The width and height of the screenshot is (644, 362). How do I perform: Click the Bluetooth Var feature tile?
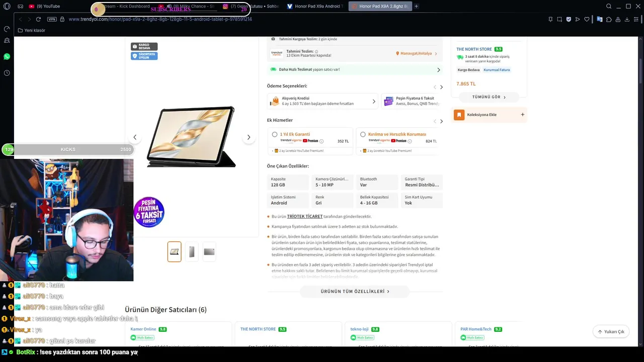[x=377, y=182]
